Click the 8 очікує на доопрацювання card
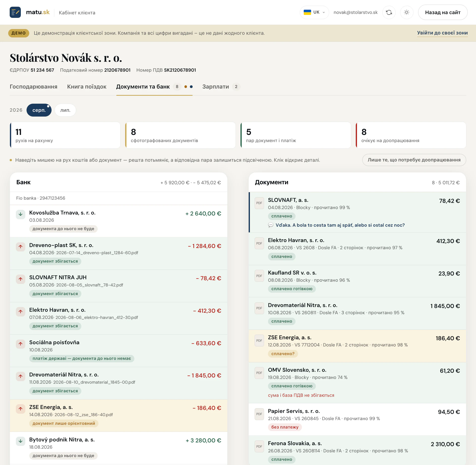Screen dimensions: 476x465 (411, 135)
